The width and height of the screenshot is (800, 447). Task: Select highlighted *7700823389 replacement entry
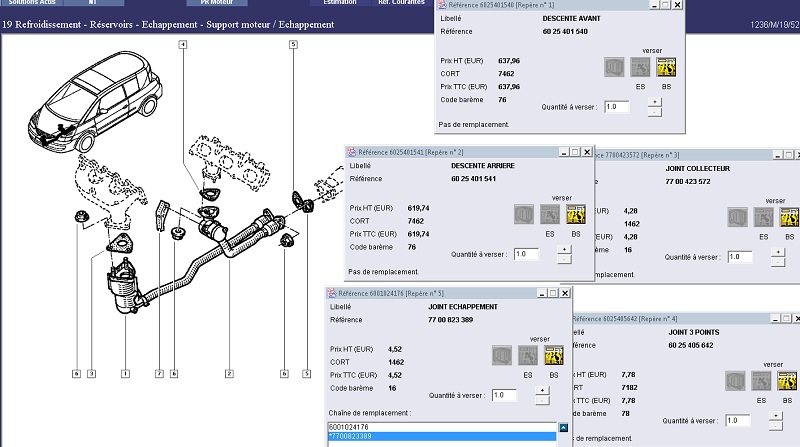tap(440, 438)
